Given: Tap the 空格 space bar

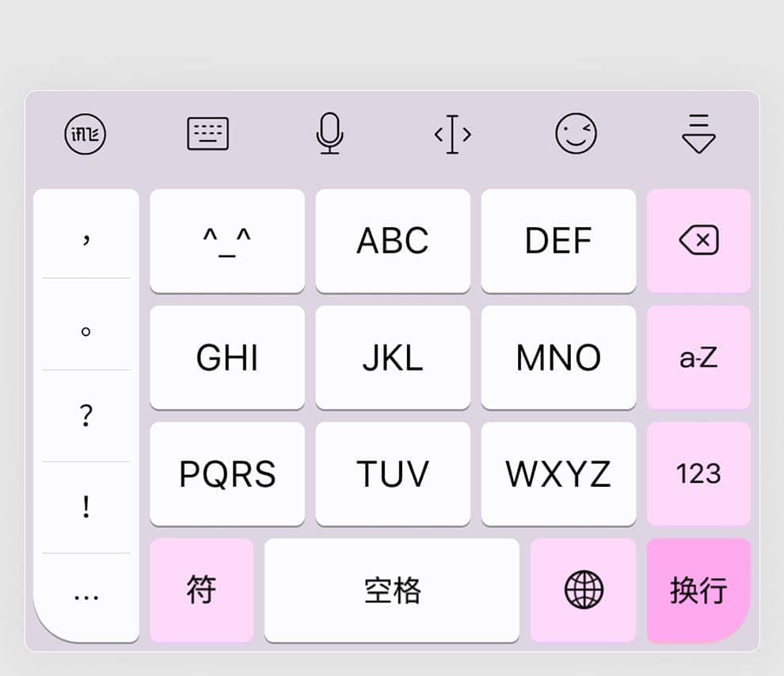Looking at the screenshot, I should tap(392, 590).
